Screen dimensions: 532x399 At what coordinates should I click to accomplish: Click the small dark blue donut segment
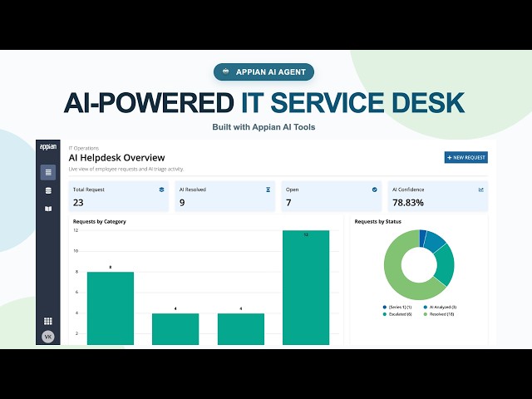click(422, 238)
